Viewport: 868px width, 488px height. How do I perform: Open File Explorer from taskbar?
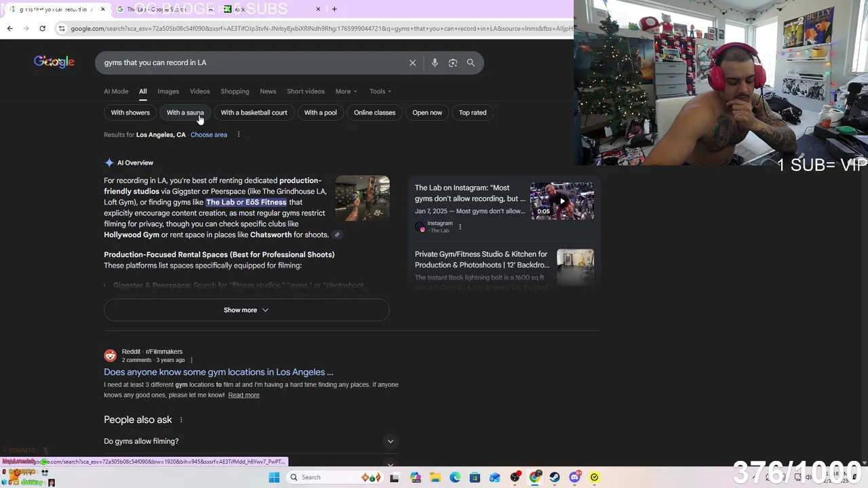[435, 477]
